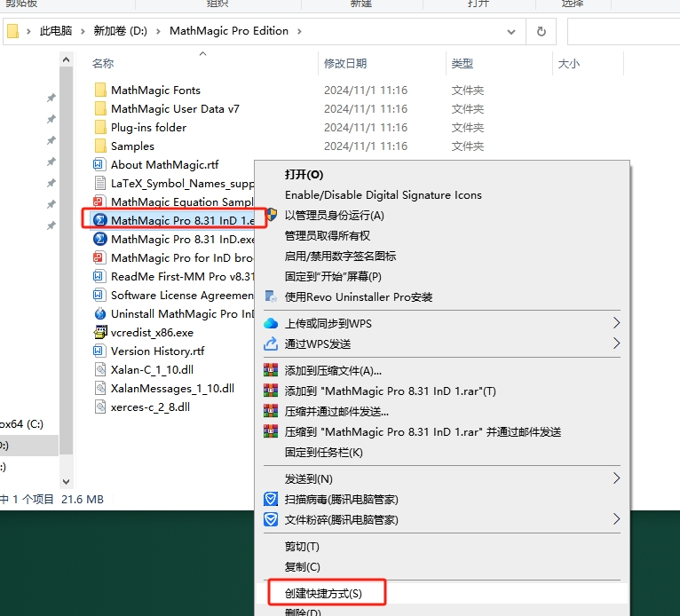
Task: Expand chevron after 此电脑 in breadcrumb
Action: pos(83,31)
